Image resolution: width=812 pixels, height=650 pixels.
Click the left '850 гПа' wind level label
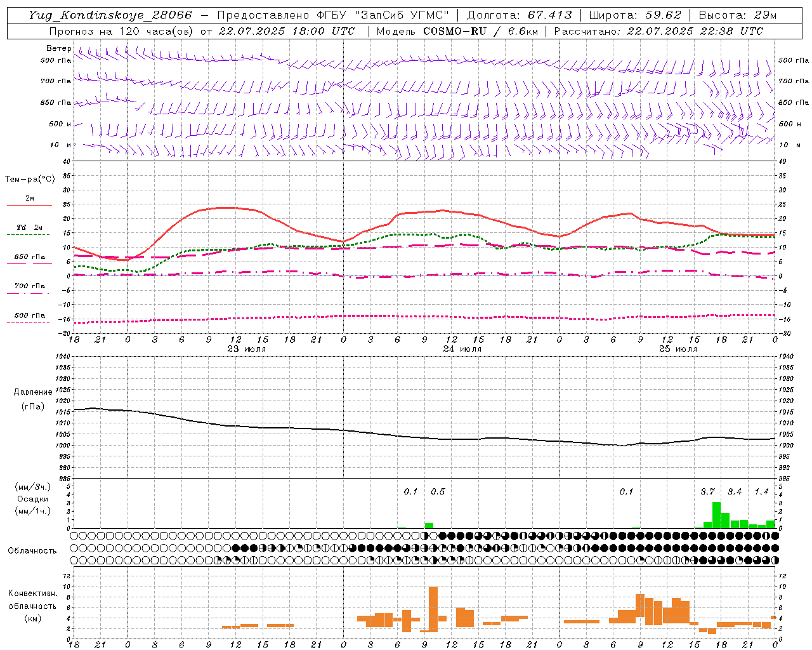pyautogui.click(x=56, y=102)
